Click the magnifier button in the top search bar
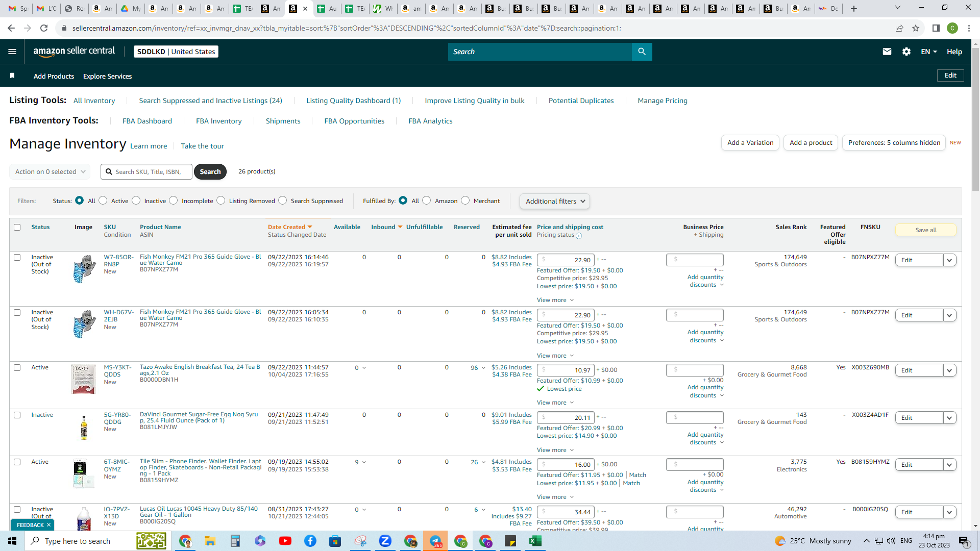This screenshot has height=551, width=980. pyautogui.click(x=642, y=52)
